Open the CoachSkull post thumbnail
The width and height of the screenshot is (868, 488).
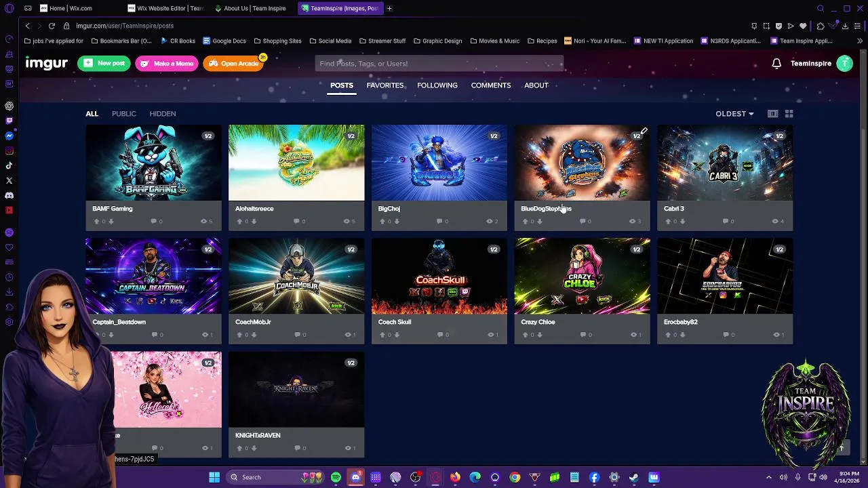[439, 276]
